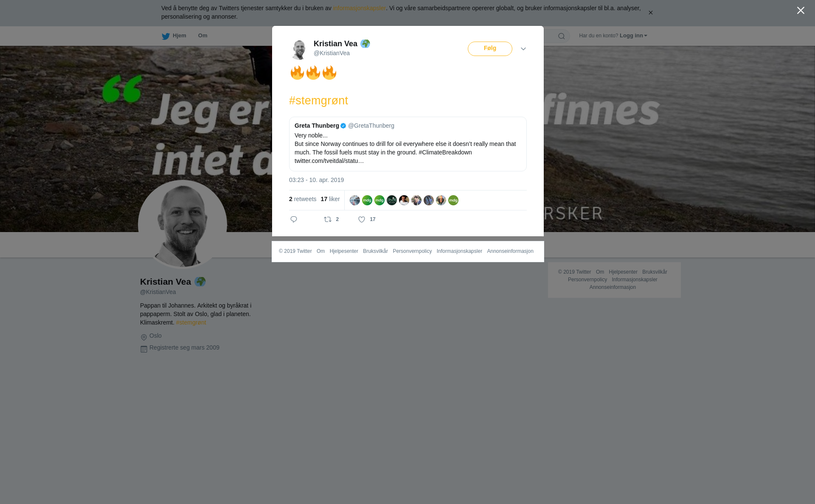Expand the tweet options chevron beside Følg
815x504 pixels.
point(523,49)
